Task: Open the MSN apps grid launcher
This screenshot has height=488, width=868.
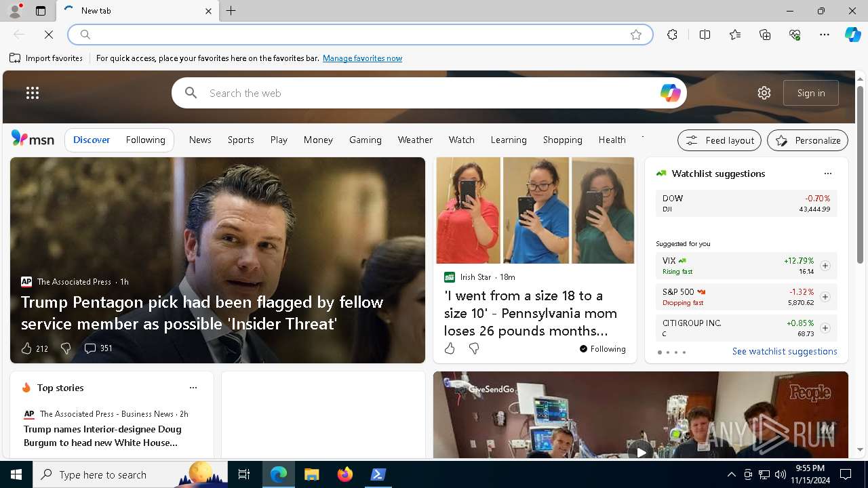Action: tap(33, 93)
